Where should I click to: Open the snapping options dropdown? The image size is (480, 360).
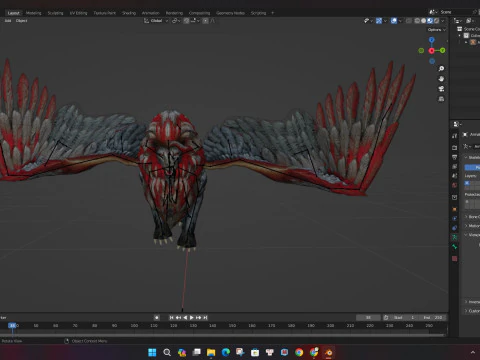(195, 21)
